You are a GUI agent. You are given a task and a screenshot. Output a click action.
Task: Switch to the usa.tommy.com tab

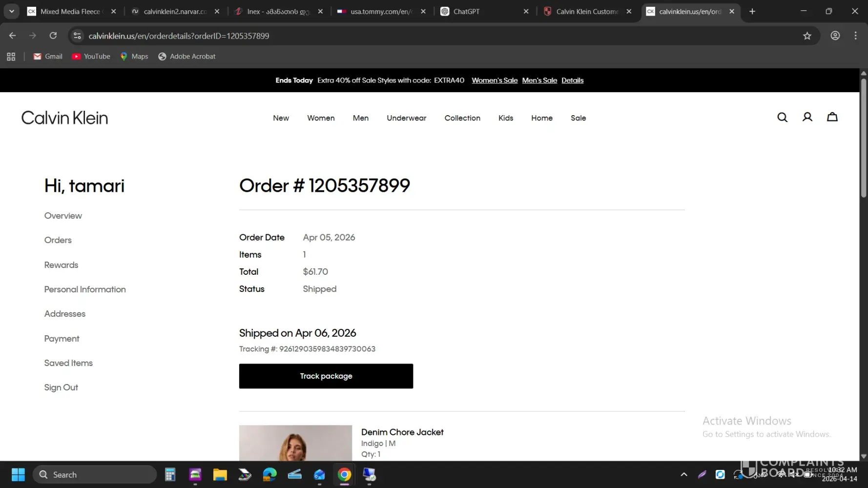(382, 11)
